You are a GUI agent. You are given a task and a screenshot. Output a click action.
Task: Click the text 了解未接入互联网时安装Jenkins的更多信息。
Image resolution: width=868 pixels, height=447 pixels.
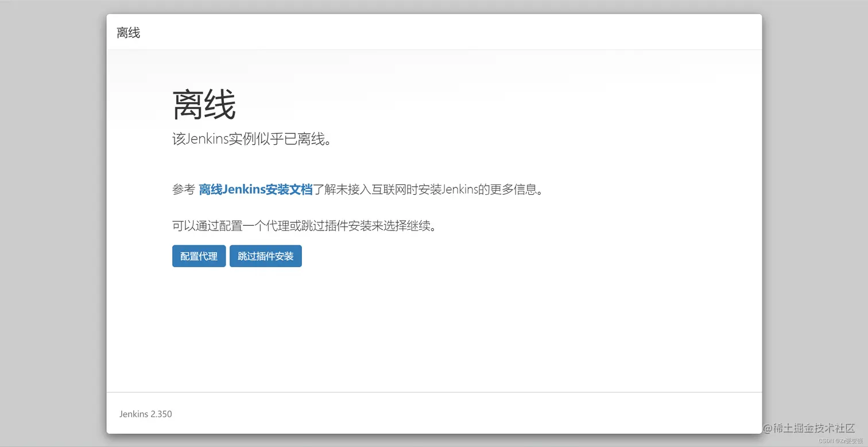point(428,190)
